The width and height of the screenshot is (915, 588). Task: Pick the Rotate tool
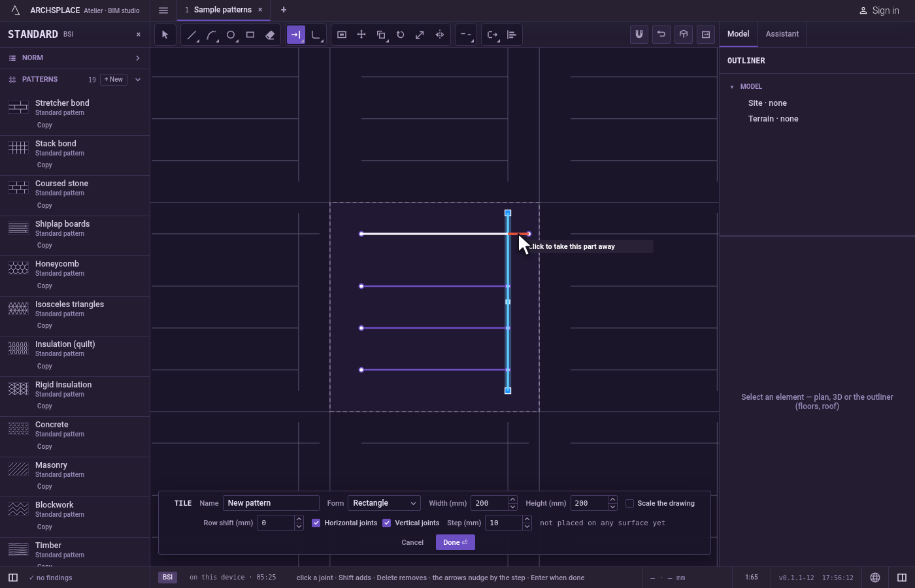401,35
